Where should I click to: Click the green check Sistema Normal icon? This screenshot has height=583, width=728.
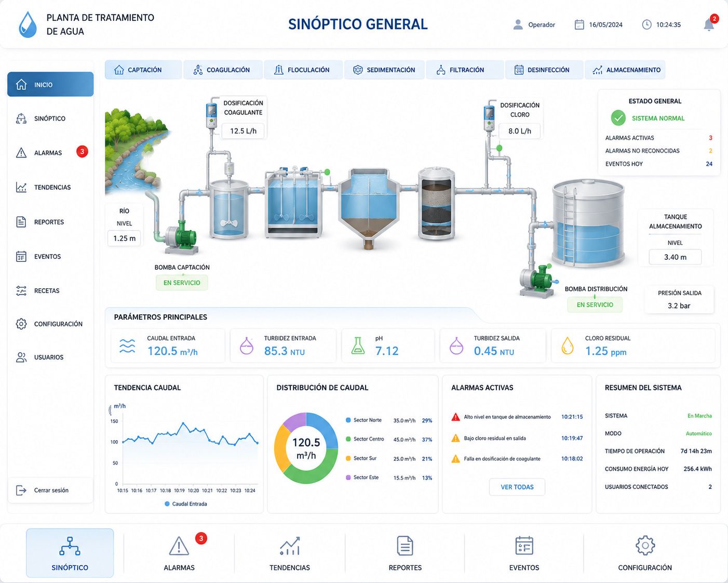pyautogui.click(x=618, y=118)
